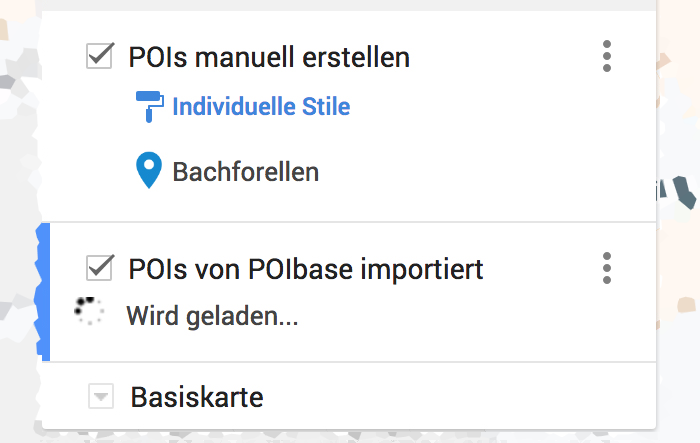
Task: Open options menu for POIs manuell erstellen
Action: [x=606, y=57]
